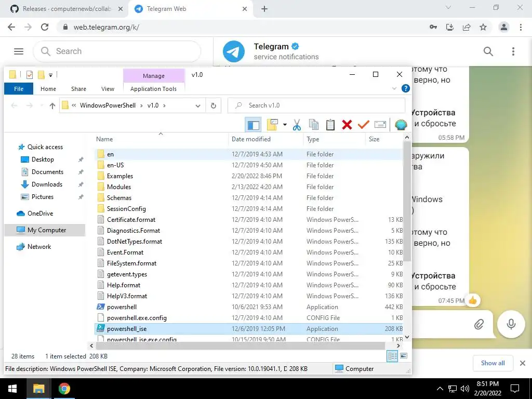This screenshot has width=532, height=399.
Task: Switch to Details view layout icon
Action: pos(393,356)
